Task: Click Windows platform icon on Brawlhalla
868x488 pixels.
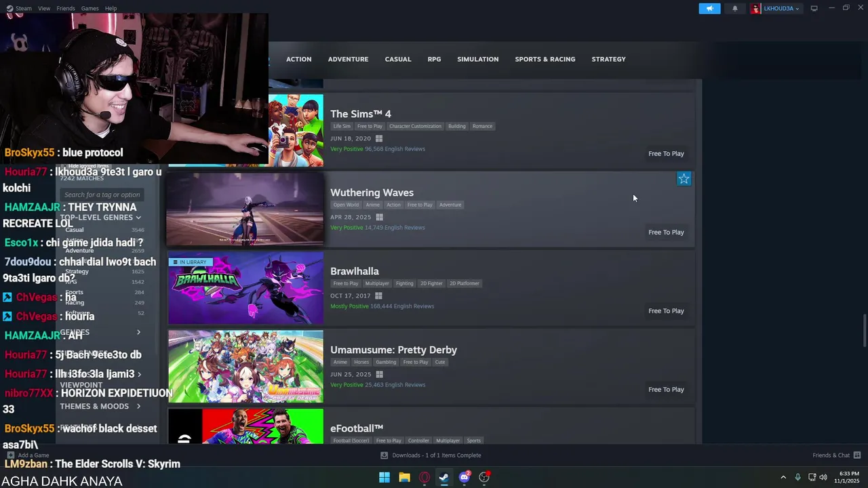Action: pos(378,296)
